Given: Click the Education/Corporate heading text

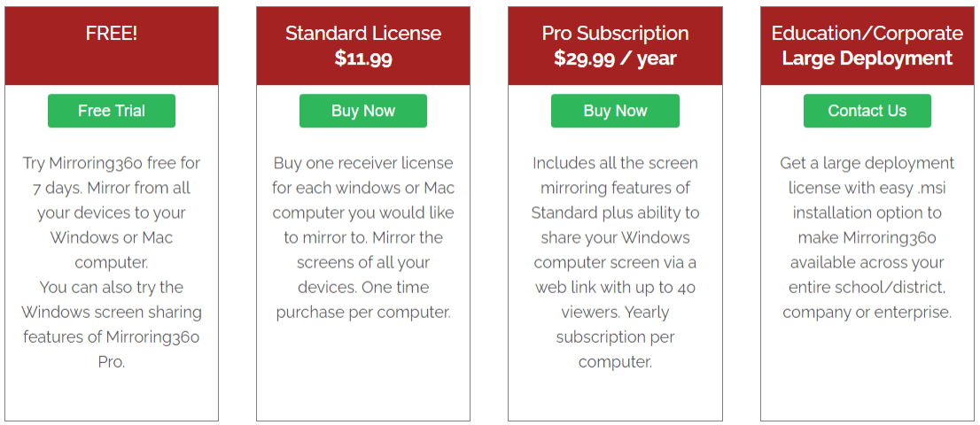Looking at the screenshot, I should pyautogui.click(x=867, y=34).
